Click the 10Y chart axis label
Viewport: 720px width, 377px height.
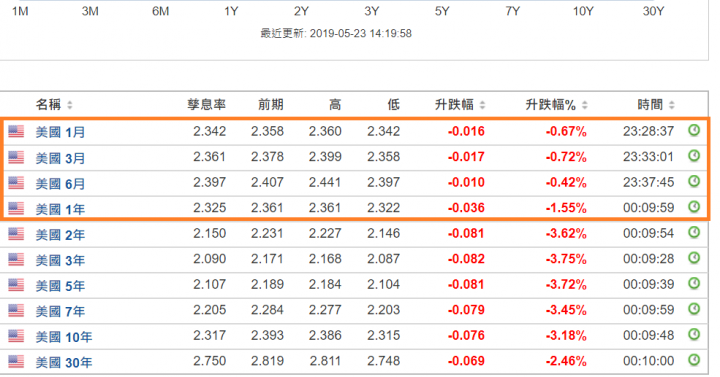(583, 11)
